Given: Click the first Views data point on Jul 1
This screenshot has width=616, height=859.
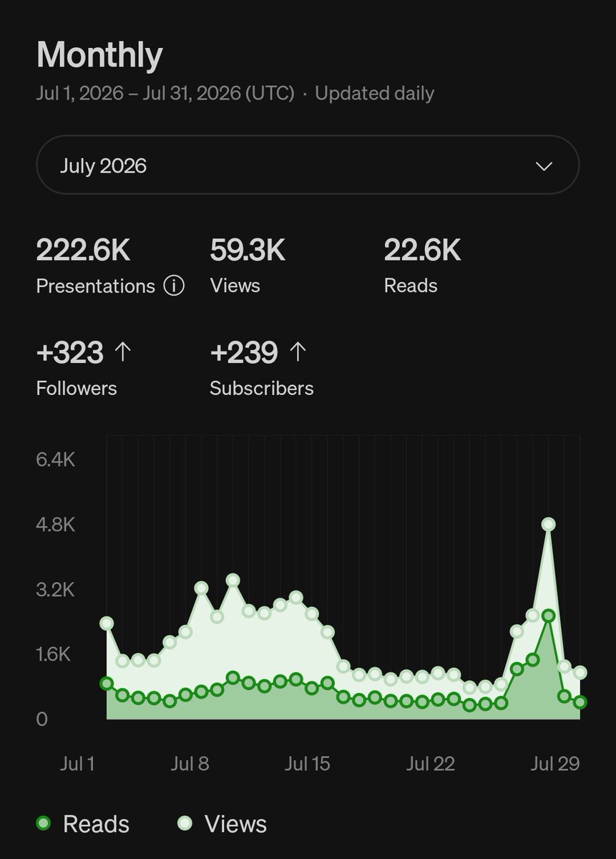Looking at the screenshot, I should (107, 623).
